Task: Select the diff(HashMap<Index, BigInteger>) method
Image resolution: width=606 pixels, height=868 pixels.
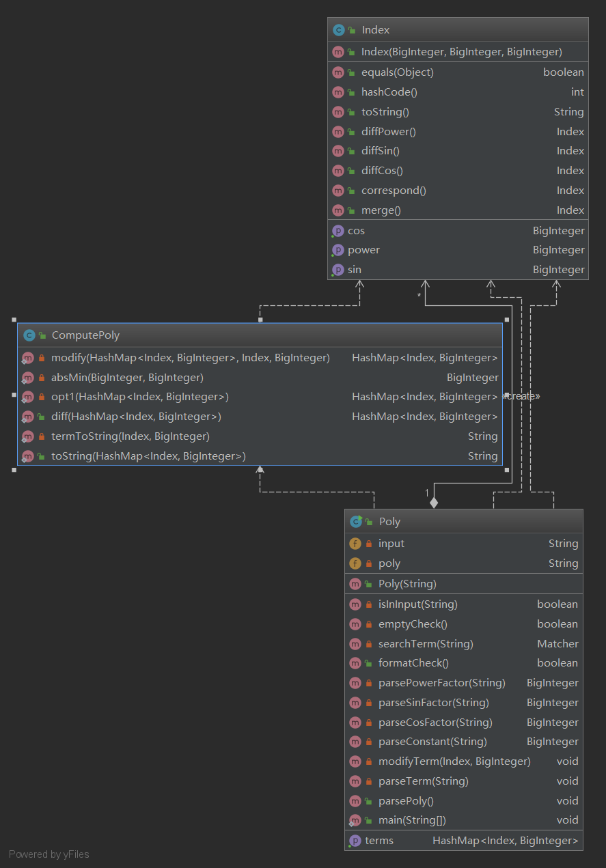Action: pos(260,417)
